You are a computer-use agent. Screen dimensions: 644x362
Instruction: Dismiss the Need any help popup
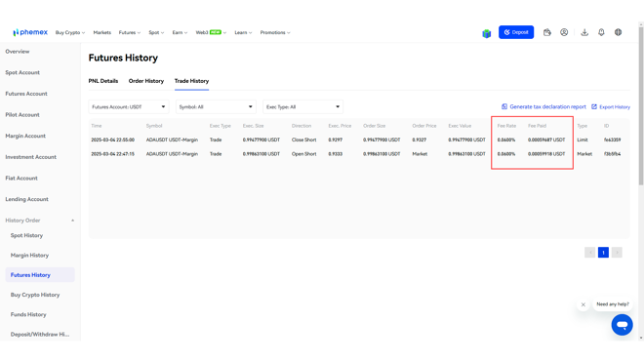[x=583, y=304]
